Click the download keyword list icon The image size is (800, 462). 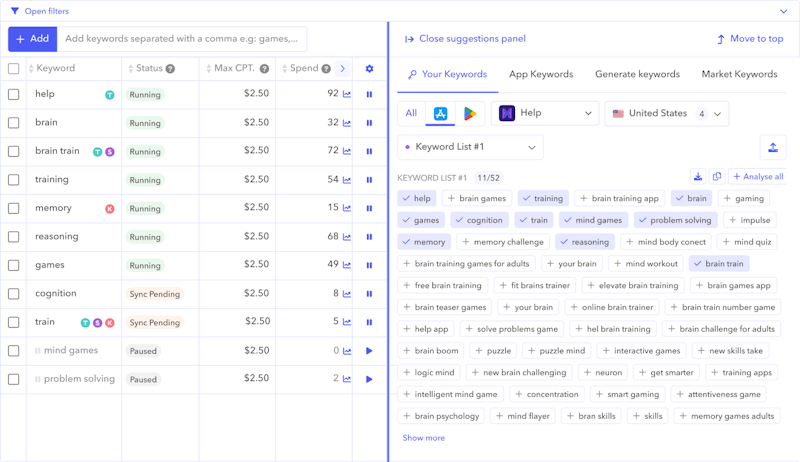click(698, 177)
